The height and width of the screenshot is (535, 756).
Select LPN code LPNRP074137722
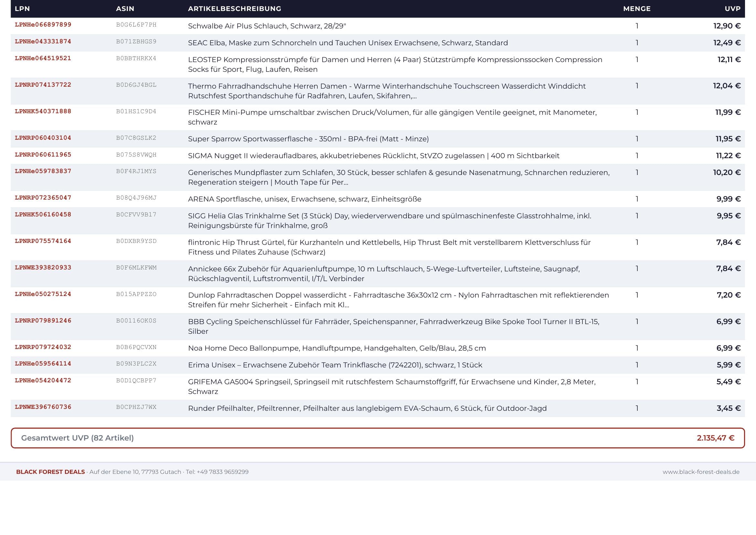(43, 85)
